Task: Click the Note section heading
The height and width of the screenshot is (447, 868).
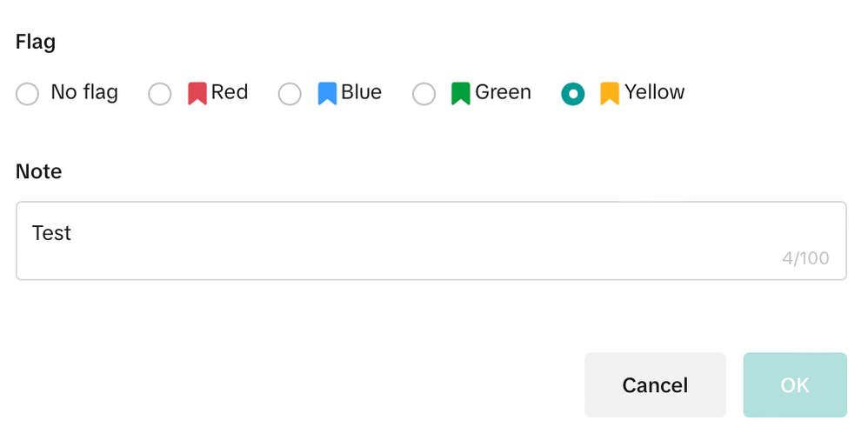Action: (x=39, y=171)
